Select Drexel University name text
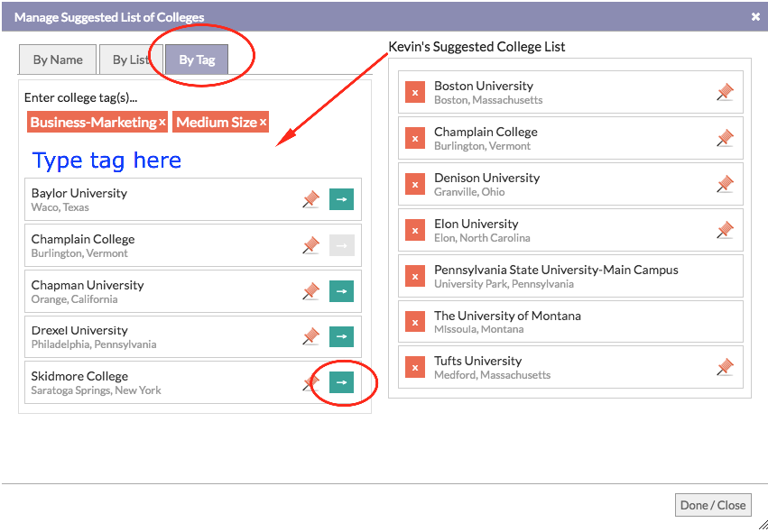This screenshot has width=768, height=532. click(79, 330)
